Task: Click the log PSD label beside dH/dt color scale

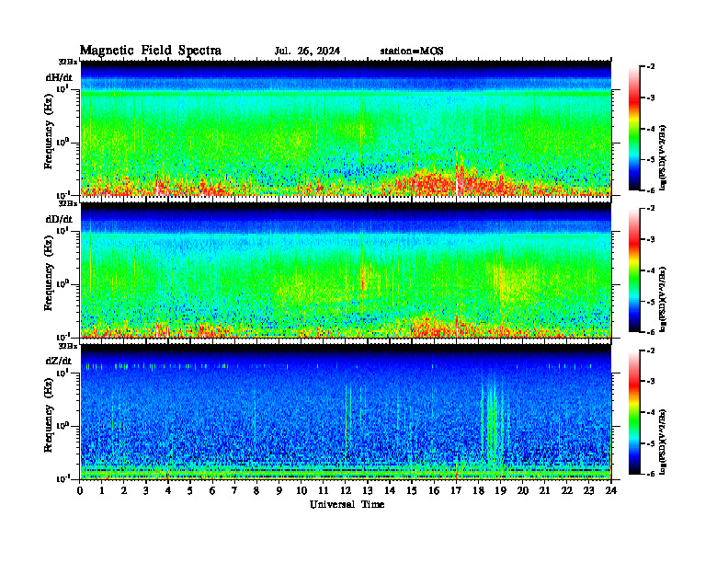Action: [x=664, y=157]
